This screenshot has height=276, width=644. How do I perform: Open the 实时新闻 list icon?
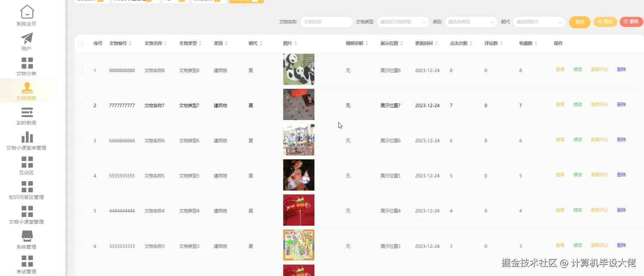(27, 112)
